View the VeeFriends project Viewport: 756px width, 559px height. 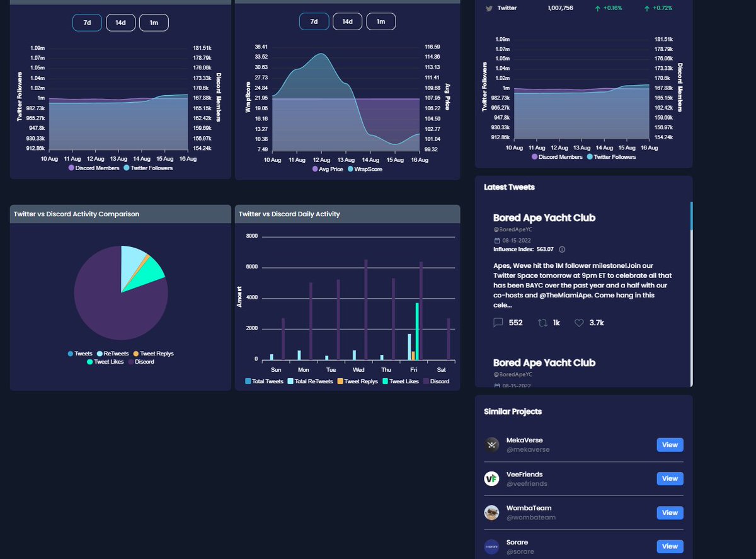(670, 479)
